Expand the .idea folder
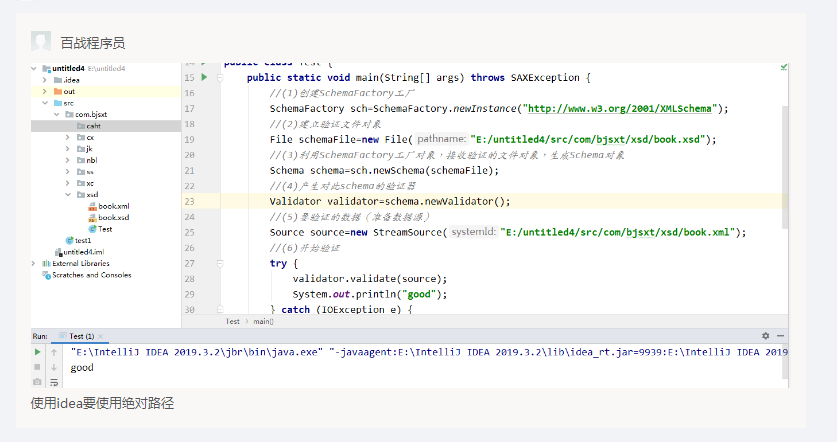Image resolution: width=837 pixels, height=442 pixels. [45, 80]
